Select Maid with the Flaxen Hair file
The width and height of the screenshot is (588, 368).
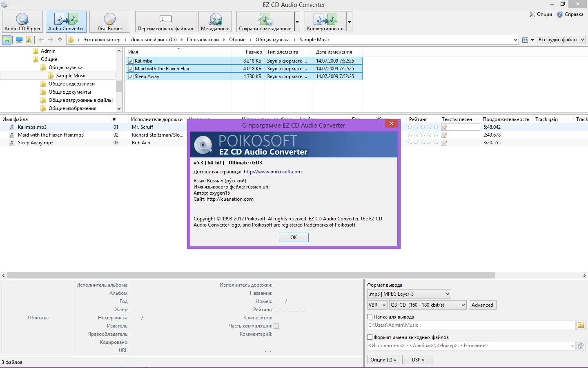(244, 69)
